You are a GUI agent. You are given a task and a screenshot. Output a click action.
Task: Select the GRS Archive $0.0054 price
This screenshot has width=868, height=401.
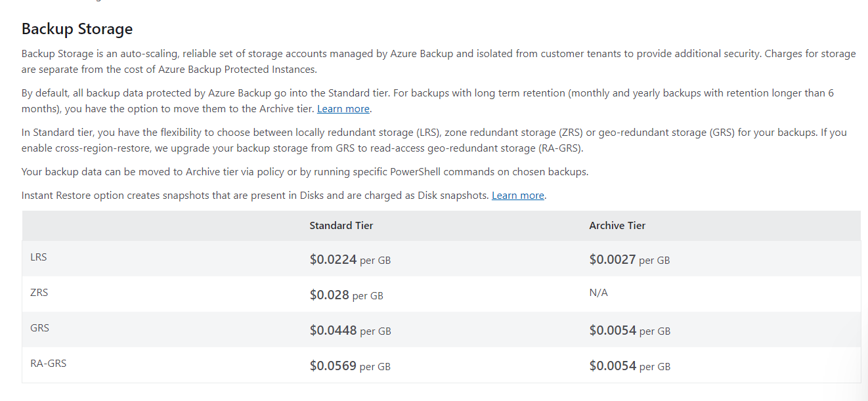pos(630,331)
